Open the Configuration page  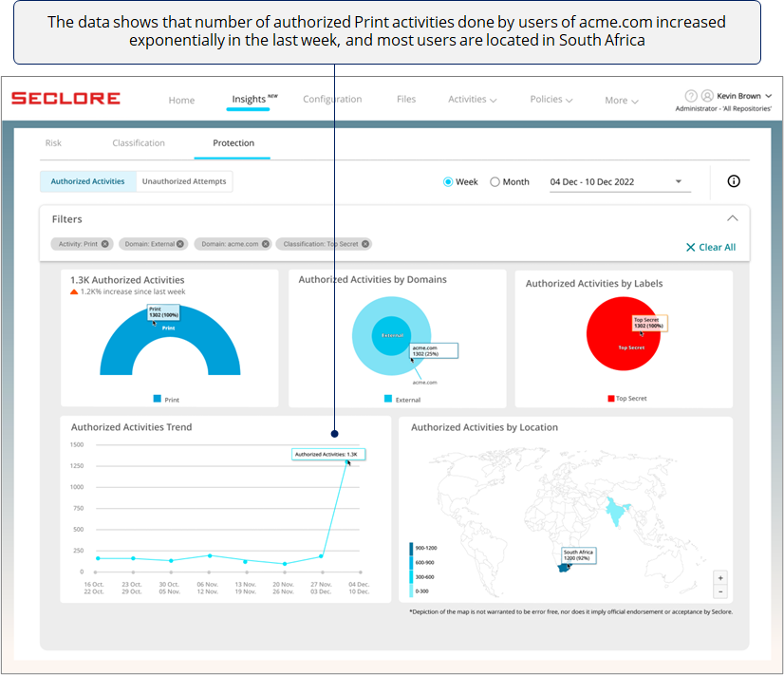point(332,100)
